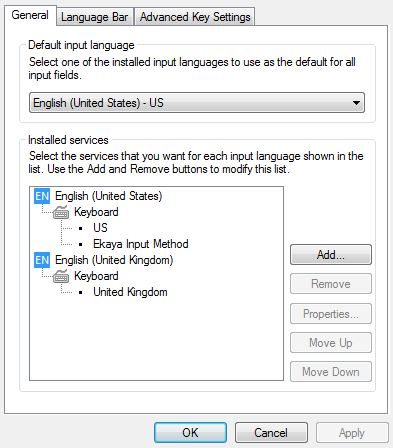Click the Apply button

point(352,433)
